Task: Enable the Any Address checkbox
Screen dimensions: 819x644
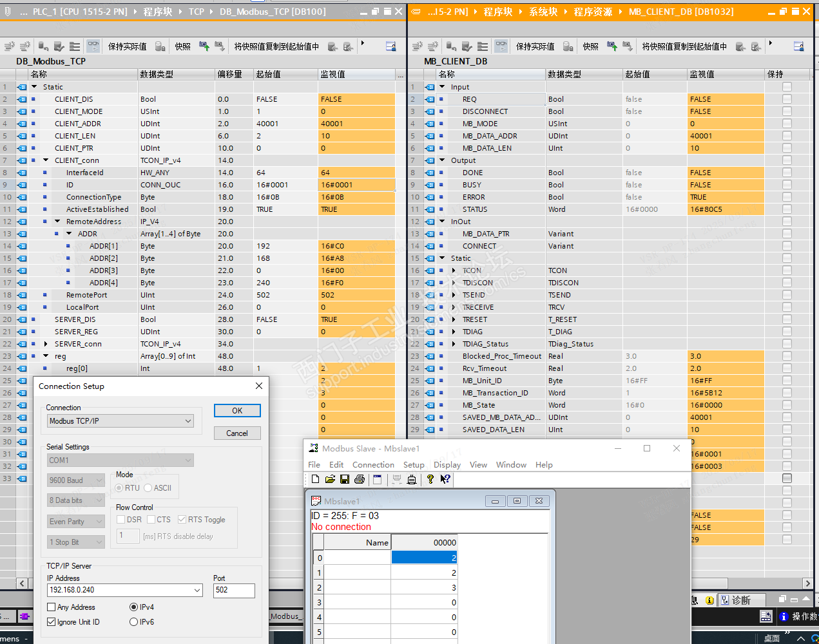Action: point(52,607)
